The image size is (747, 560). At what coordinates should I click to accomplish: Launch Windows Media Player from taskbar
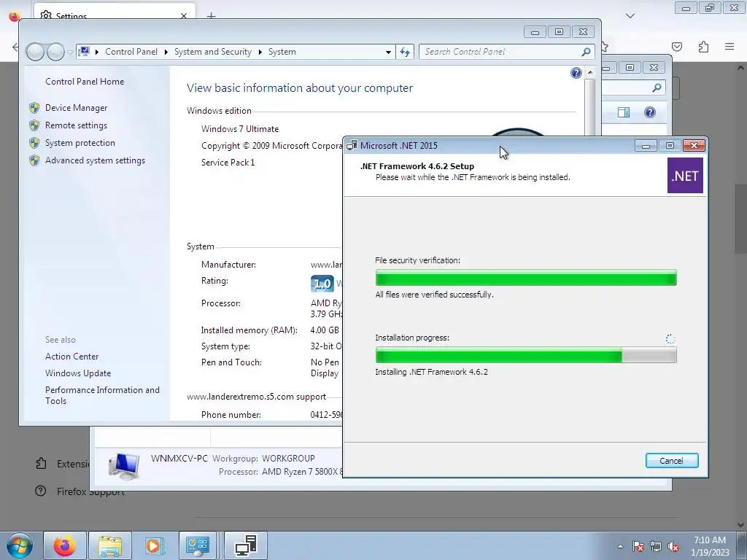tap(154, 545)
